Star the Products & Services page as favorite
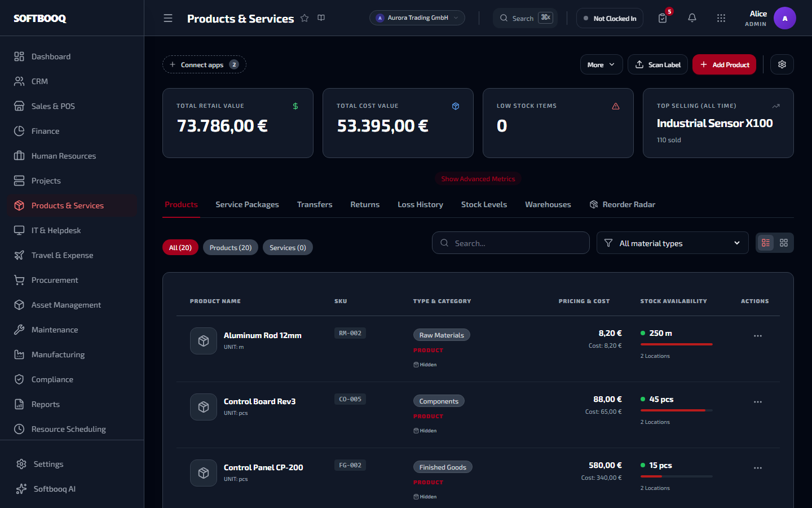The height and width of the screenshot is (508, 812). 304,18
